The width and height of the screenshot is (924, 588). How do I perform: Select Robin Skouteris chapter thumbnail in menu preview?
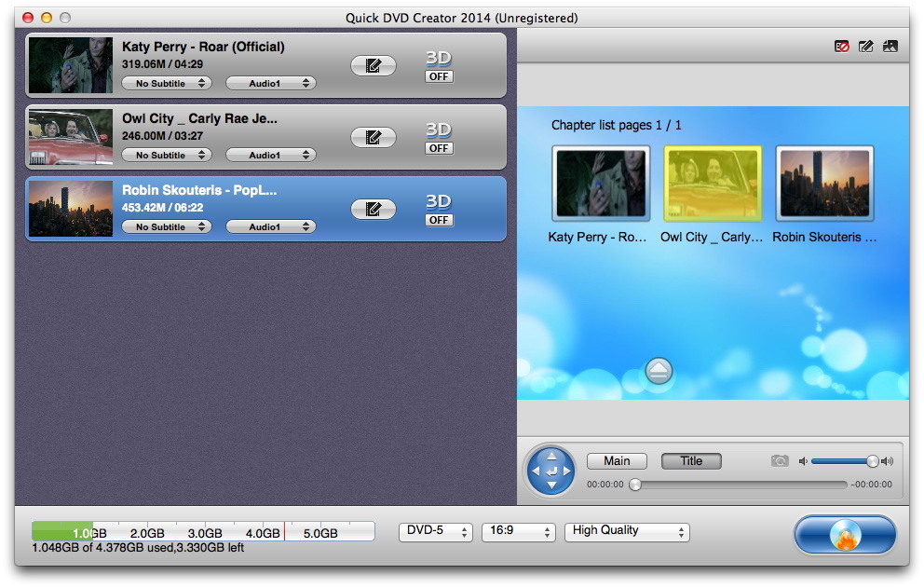(824, 184)
